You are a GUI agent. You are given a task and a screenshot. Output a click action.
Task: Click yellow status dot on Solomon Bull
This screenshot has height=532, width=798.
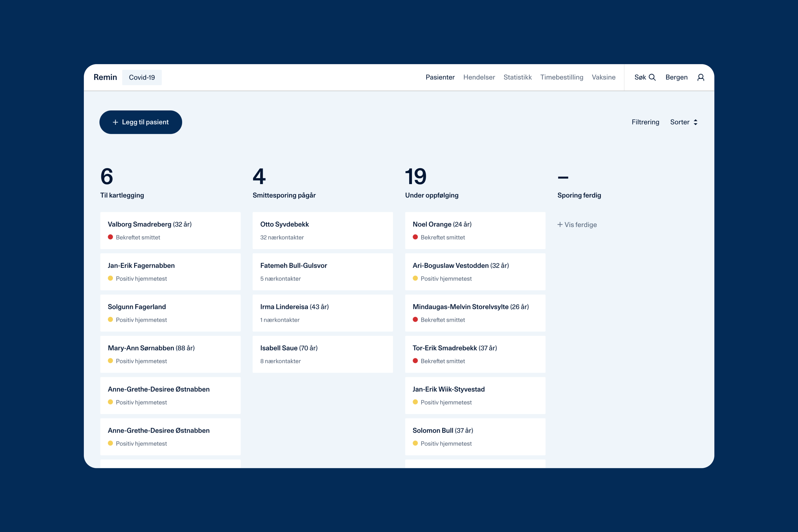point(415,443)
